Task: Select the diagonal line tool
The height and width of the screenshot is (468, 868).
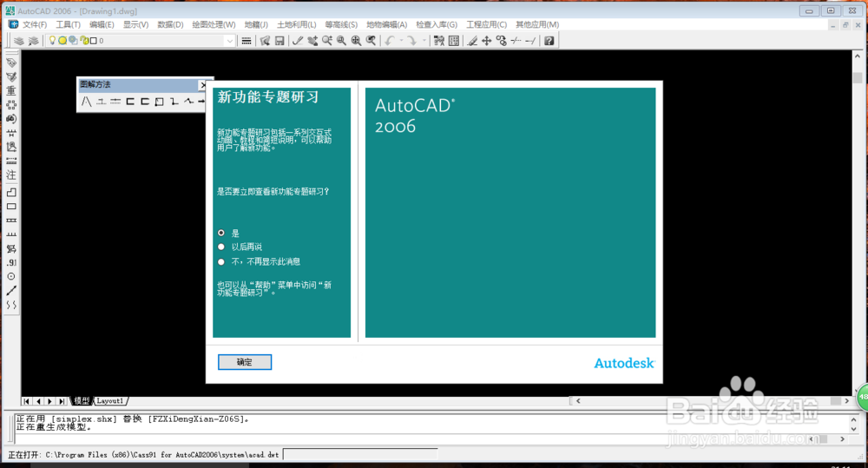Action: click(x=11, y=290)
